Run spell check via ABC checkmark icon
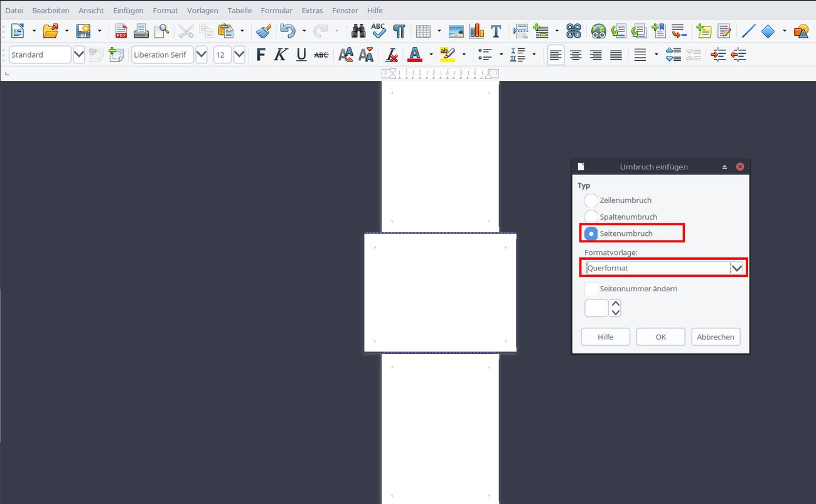The height and width of the screenshot is (504, 816). click(x=378, y=30)
